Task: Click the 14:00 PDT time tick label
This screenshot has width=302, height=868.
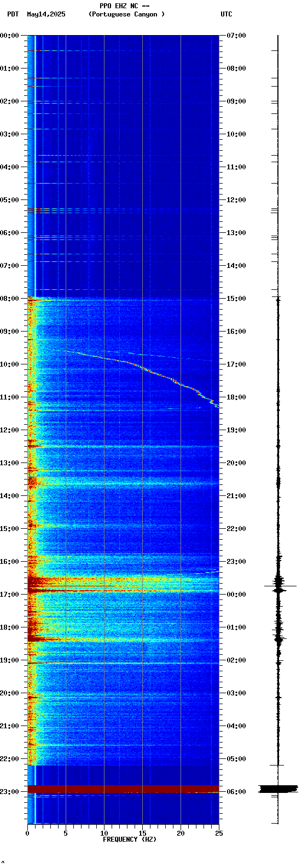Action: coord(10,496)
